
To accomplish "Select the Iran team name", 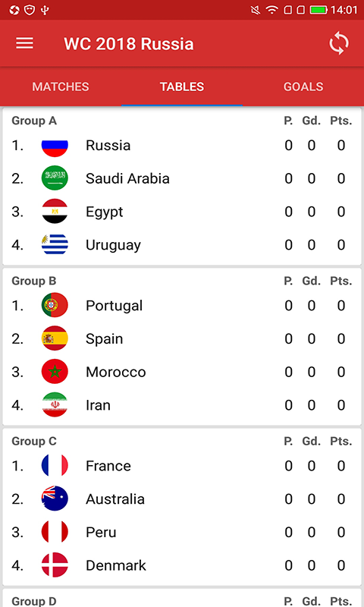I will pyautogui.click(x=98, y=405).
